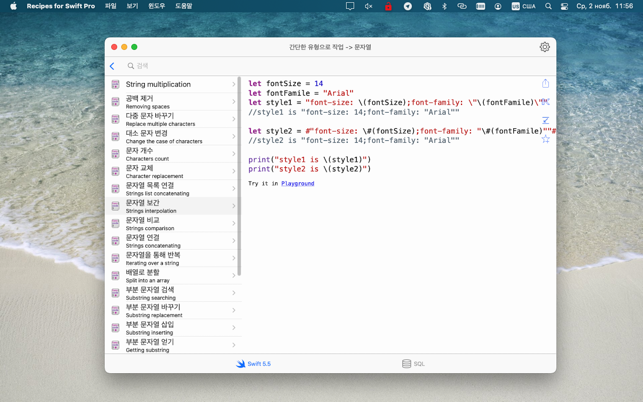Switch to the Swift 5.5 tab

[x=253, y=363]
